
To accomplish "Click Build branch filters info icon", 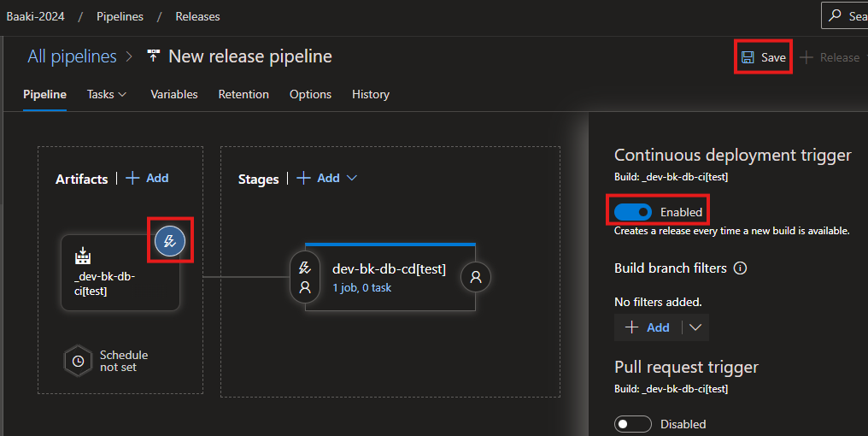I will (x=740, y=268).
